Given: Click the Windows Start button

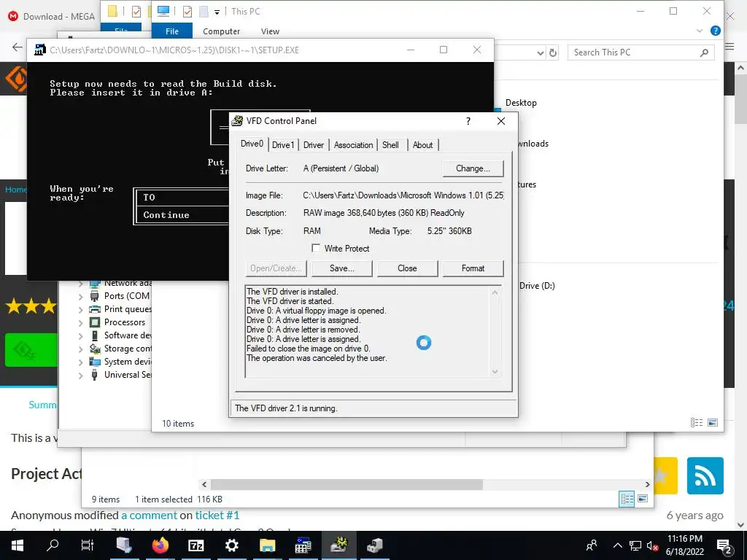Looking at the screenshot, I should (18, 545).
